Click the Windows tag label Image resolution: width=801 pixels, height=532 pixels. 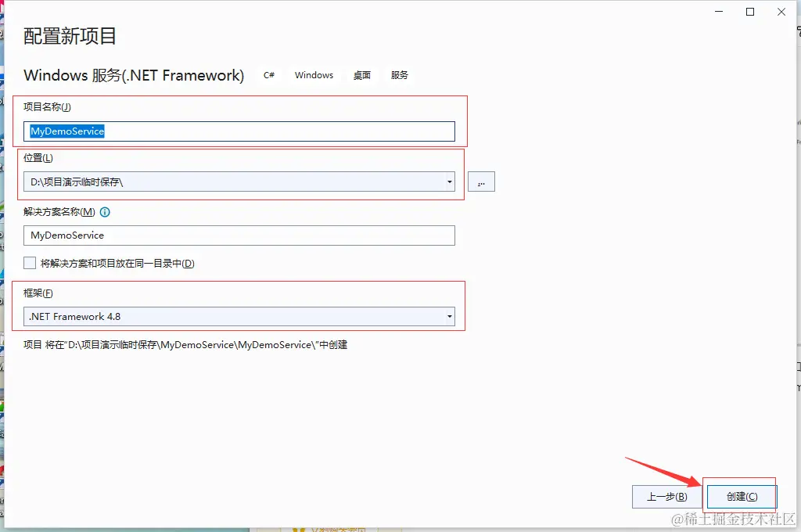point(314,75)
